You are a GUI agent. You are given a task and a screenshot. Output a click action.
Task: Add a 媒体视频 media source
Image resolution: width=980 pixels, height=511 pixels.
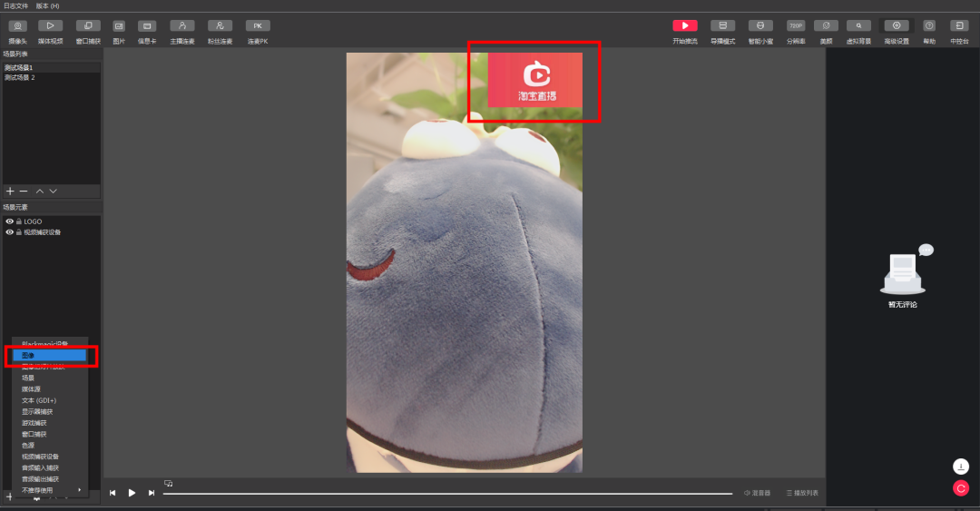point(50,31)
